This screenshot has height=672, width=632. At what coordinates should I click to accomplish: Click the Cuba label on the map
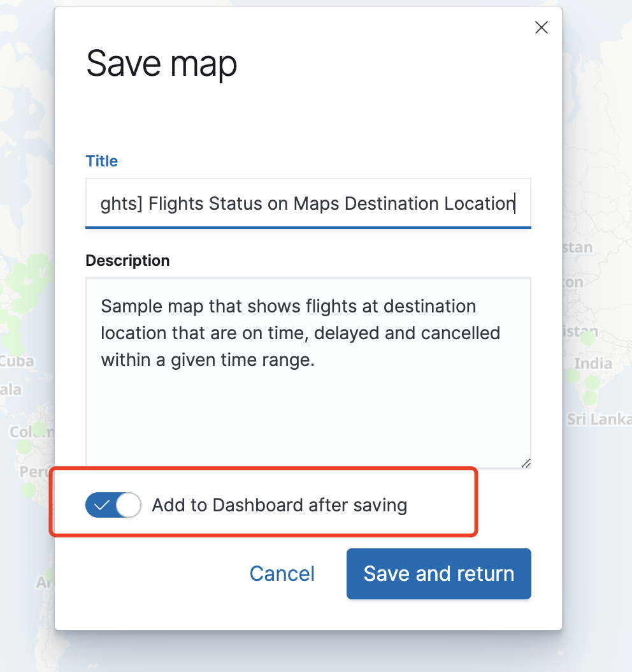[x=17, y=361]
